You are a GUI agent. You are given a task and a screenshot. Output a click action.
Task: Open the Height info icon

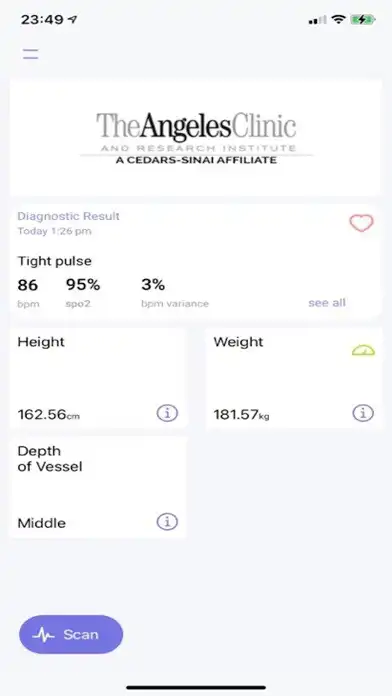coord(167,413)
